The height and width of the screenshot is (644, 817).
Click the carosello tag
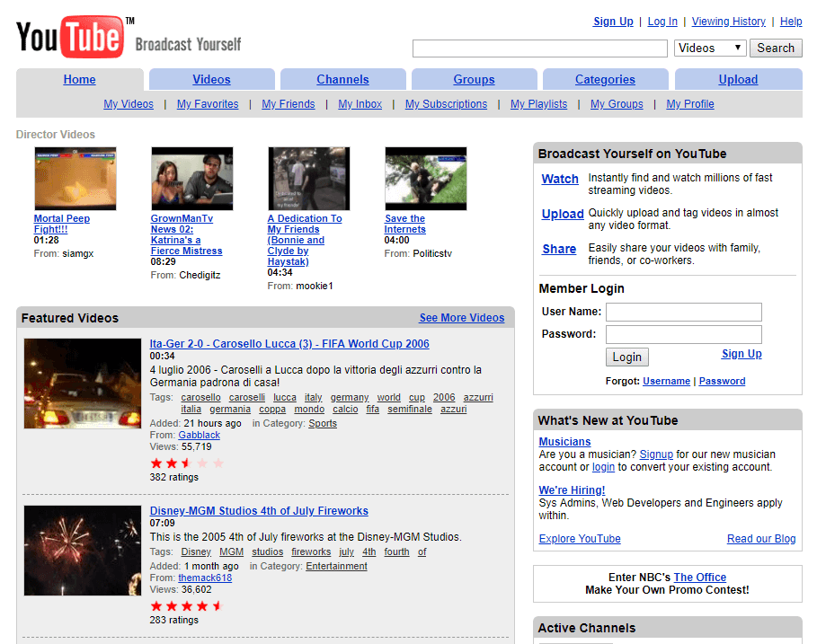point(200,397)
